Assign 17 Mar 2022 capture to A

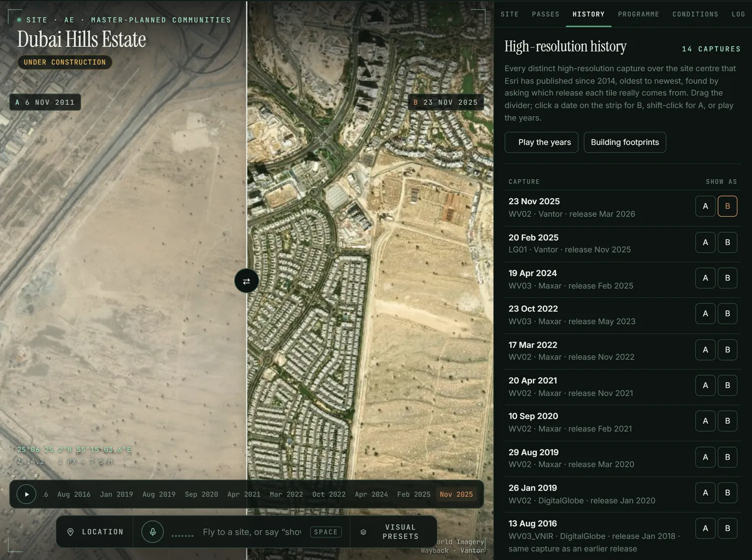705,350
